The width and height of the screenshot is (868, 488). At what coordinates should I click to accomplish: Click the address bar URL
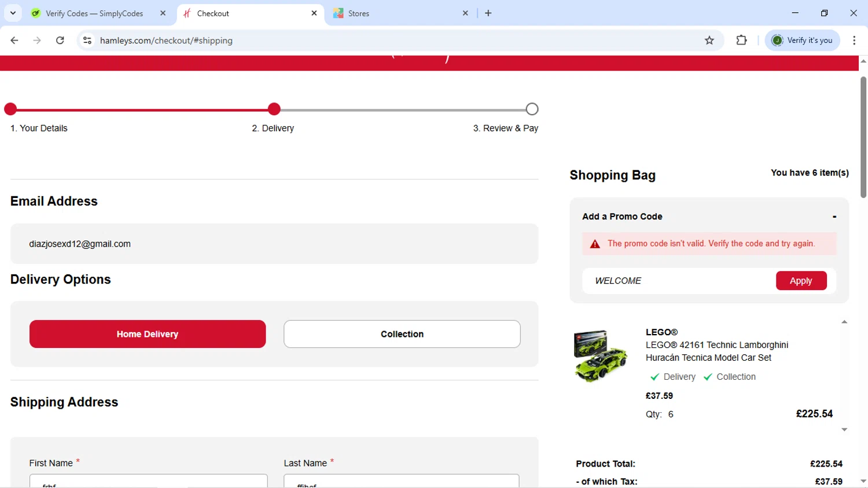tap(166, 41)
